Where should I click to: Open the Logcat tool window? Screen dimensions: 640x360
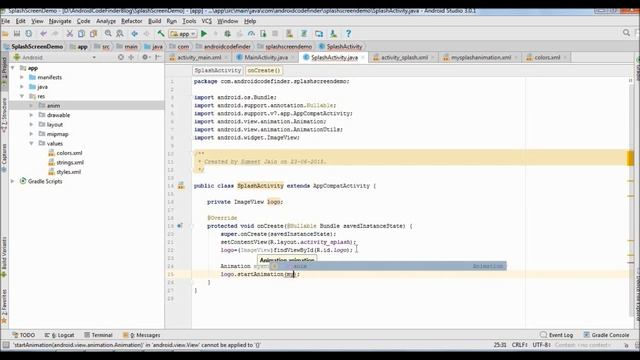(60, 335)
